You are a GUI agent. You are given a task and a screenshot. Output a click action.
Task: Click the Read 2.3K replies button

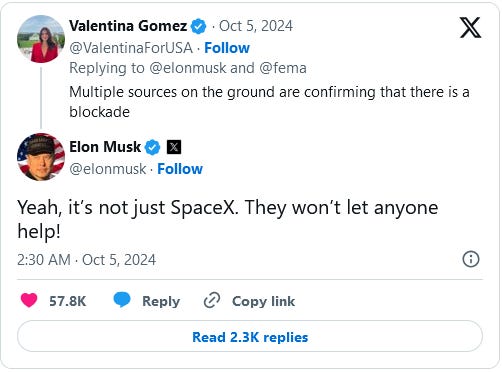click(250, 337)
